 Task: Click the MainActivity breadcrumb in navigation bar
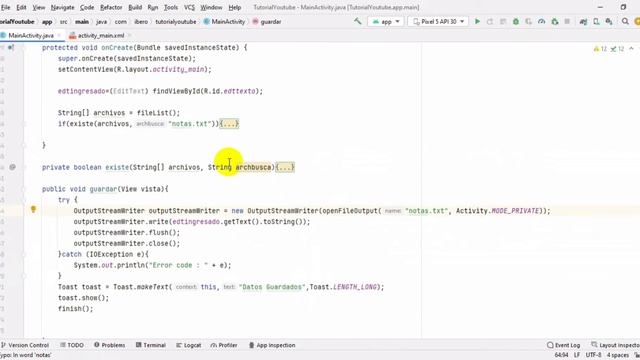tap(224, 22)
